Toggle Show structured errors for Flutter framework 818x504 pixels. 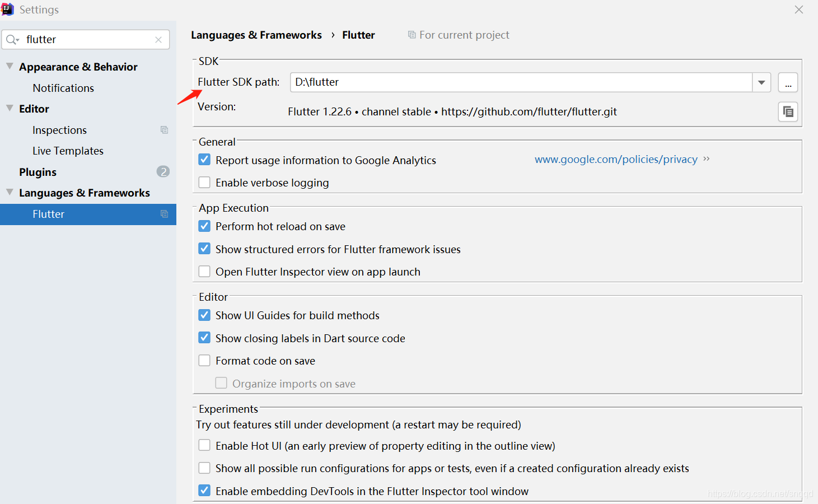click(204, 248)
